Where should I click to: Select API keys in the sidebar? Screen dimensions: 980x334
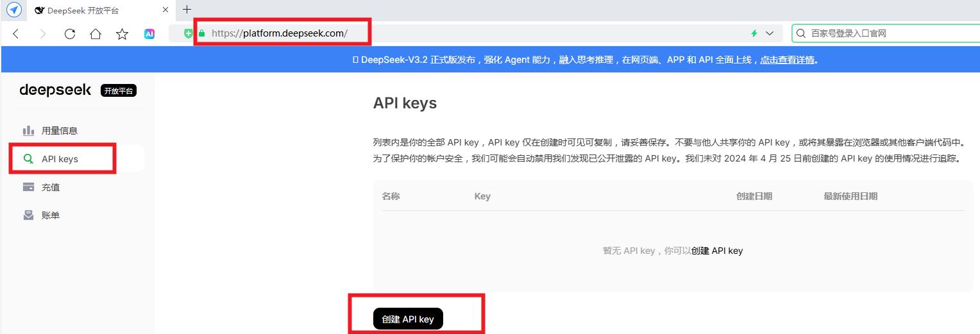(77, 159)
